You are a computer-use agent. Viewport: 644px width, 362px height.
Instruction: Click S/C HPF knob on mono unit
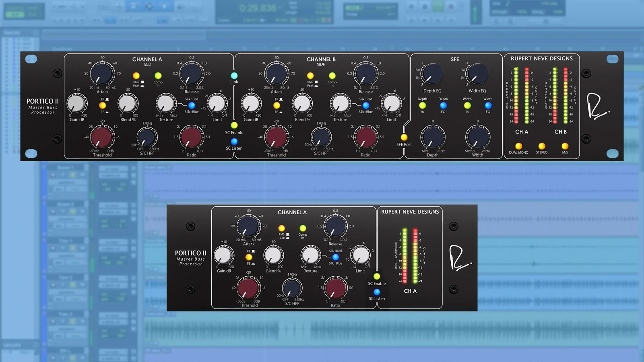point(292,288)
